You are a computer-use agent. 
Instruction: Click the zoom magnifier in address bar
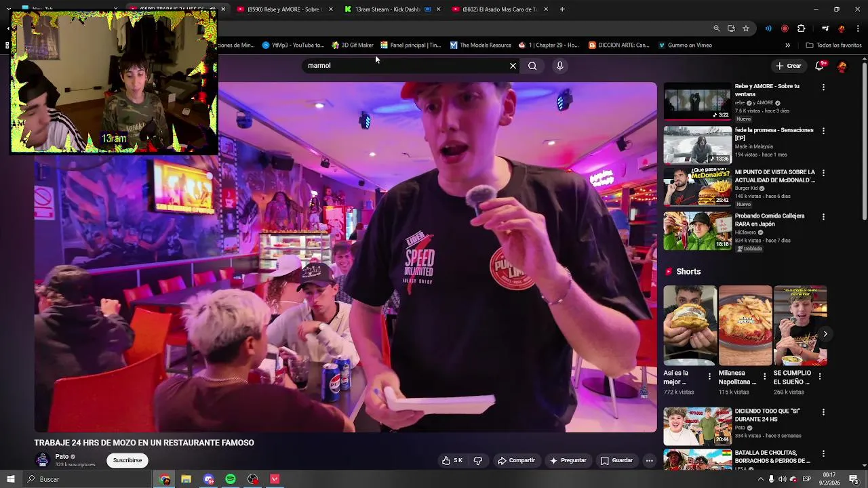[x=716, y=28]
